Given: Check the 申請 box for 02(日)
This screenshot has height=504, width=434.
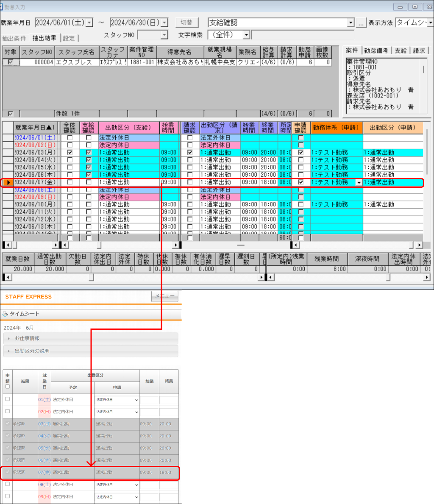Looking at the screenshot, I should tap(7, 411).
